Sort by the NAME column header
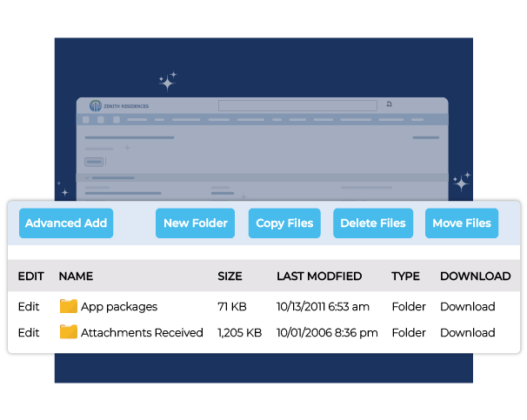Viewport: 527px width, 420px height. point(76,277)
